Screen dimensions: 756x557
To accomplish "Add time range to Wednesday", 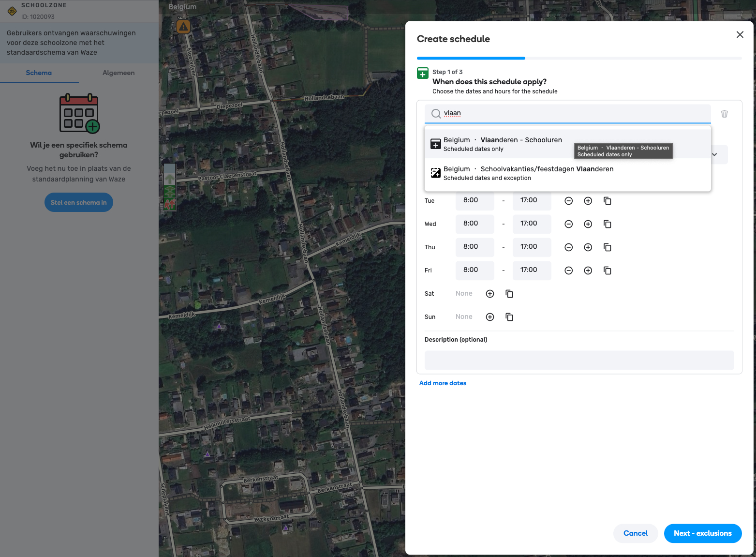I will coord(588,224).
